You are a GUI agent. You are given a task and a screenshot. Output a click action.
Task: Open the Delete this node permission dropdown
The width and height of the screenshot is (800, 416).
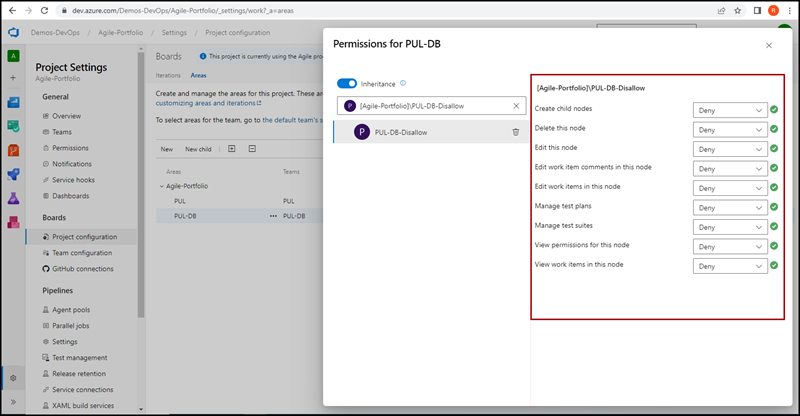730,130
